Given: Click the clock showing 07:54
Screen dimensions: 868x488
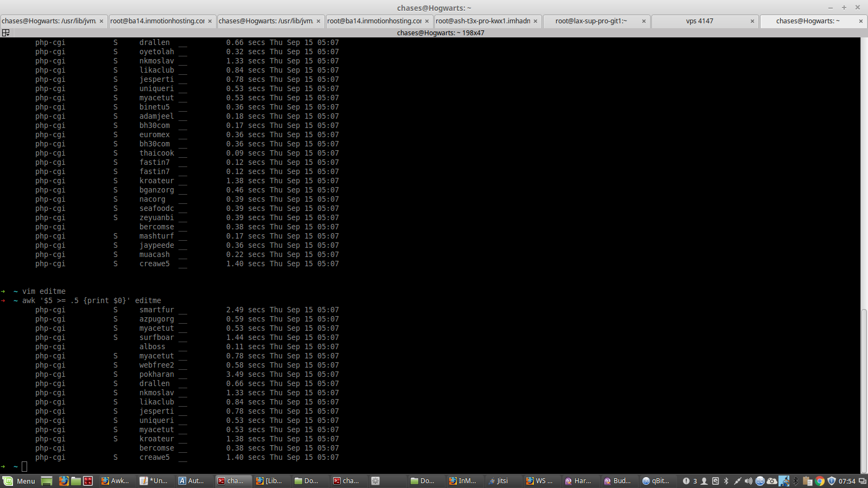Looking at the screenshot, I should 847,481.
